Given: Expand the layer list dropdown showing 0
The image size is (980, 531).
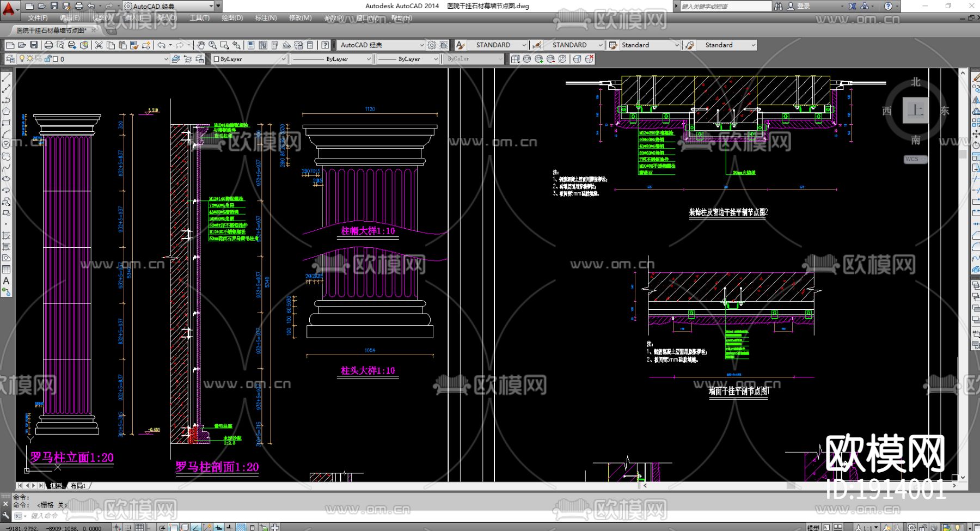Looking at the screenshot, I should pyautogui.click(x=166, y=59).
